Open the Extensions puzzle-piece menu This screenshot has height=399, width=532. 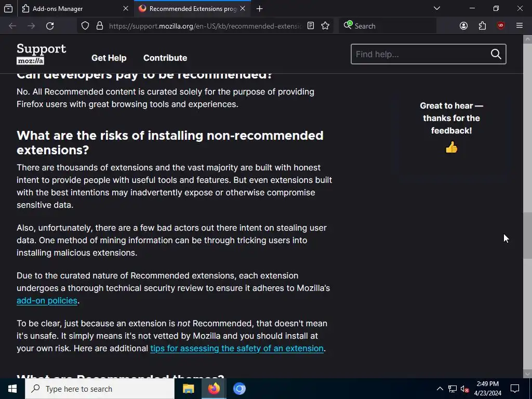[x=483, y=26]
